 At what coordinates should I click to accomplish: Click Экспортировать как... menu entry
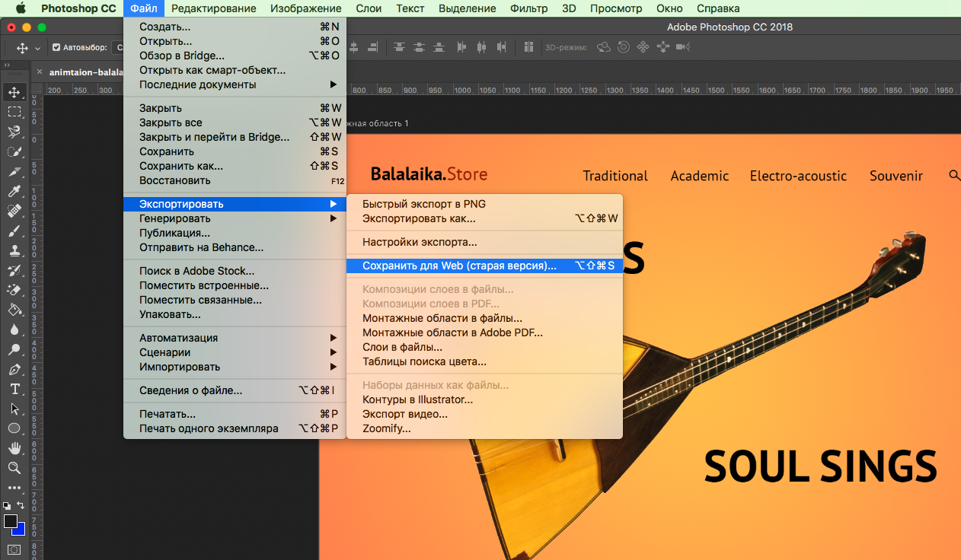(418, 218)
